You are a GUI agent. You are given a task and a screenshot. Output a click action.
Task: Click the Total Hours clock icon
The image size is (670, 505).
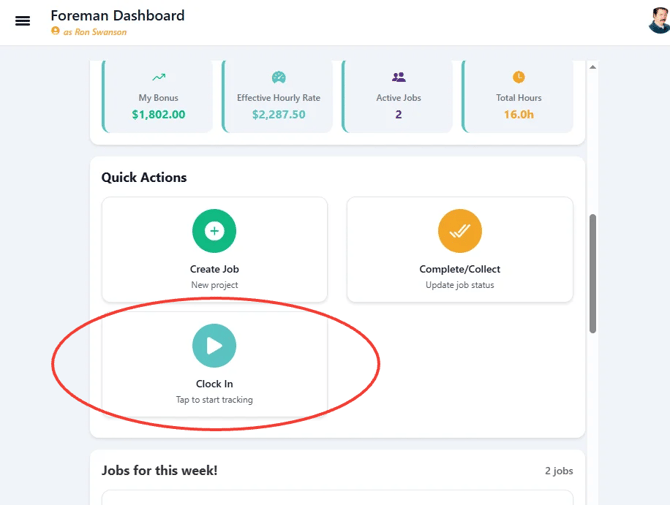coord(519,77)
